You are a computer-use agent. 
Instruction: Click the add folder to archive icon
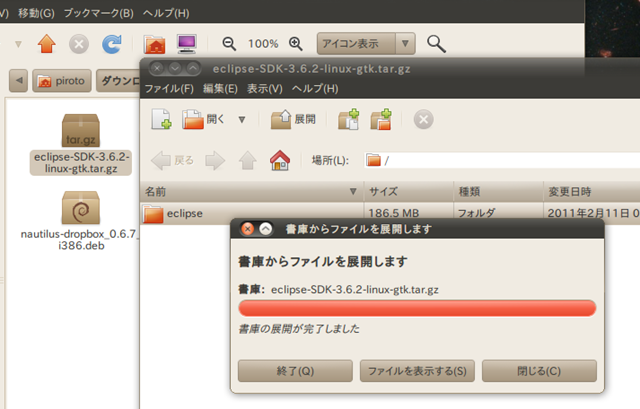(x=381, y=120)
